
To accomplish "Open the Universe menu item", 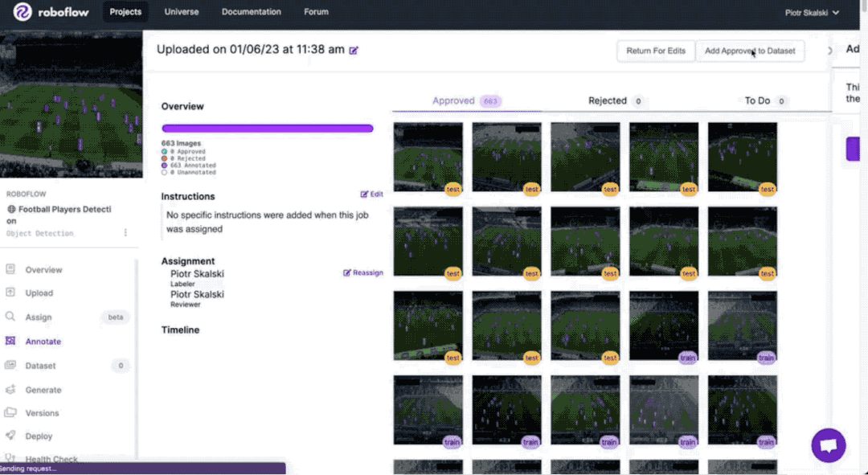I will point(181,11).
